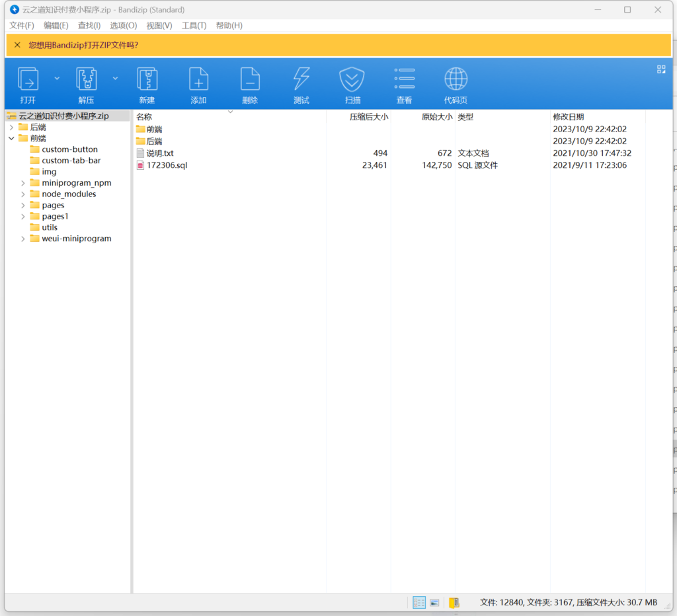Open the 工具(T) menu

pos(194,26)
